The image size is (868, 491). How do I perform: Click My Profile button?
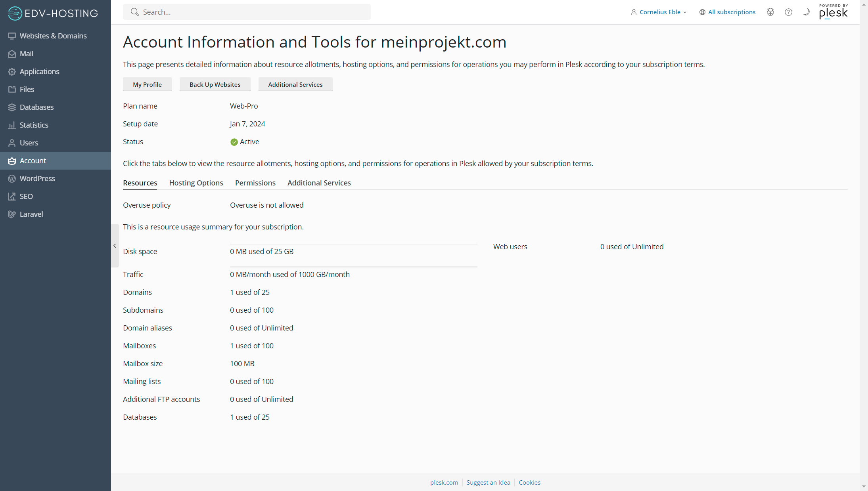coord(147,84)
